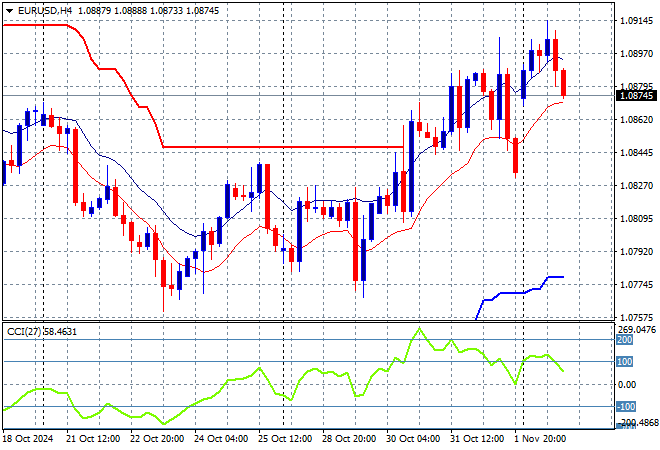Screen dimensions: 660x450
Task: Click the current price tag 1.08745
Action: [x=637, y=96]
